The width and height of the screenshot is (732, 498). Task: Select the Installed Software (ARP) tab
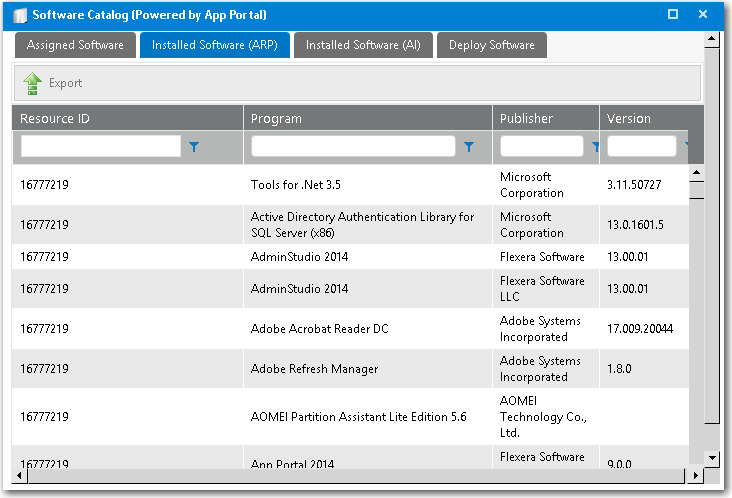tap(214, 45)
